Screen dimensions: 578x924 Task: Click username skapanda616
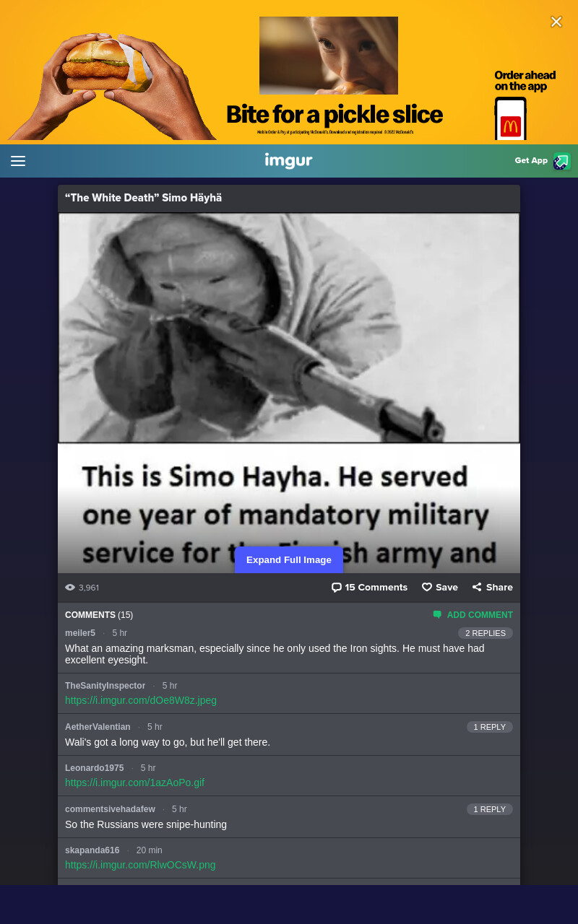click(92, 850)
